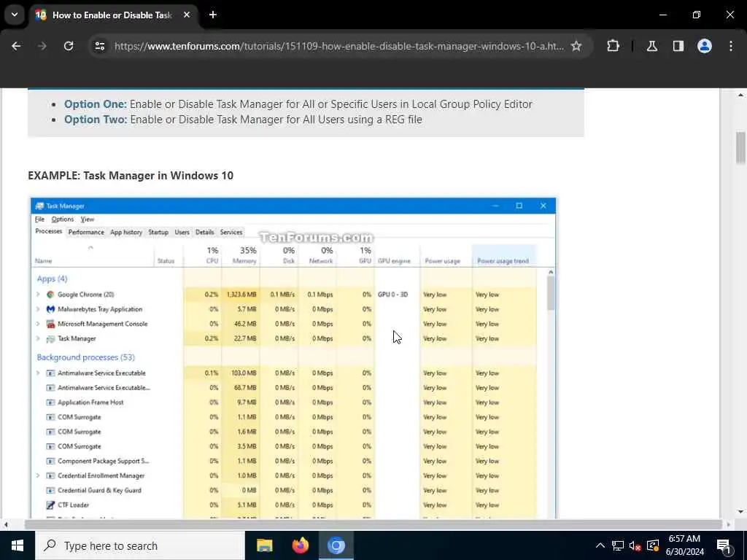The width and height of the screenshot is (747, 560).
Task: Open a new browser tab
Action: [x=213, y=15]
